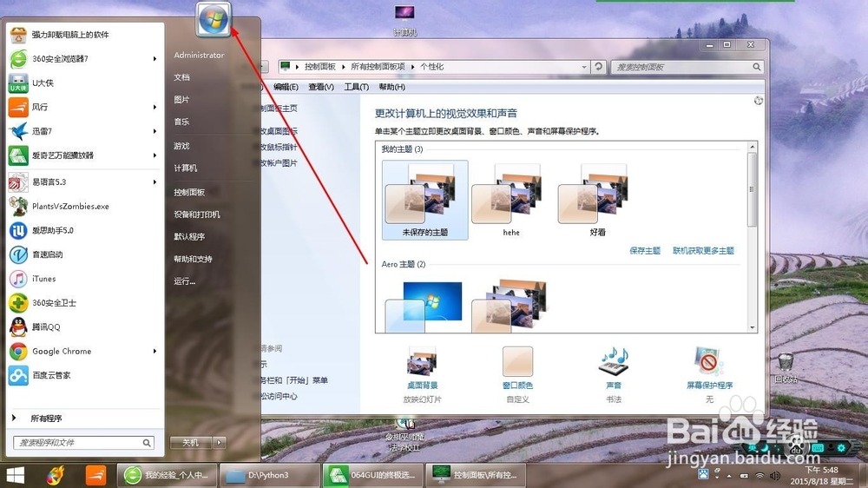Open 强力卸载电脑上的软件 in the Start menu
The width and height of the screenshot is (868, 488).
point(84,35)
